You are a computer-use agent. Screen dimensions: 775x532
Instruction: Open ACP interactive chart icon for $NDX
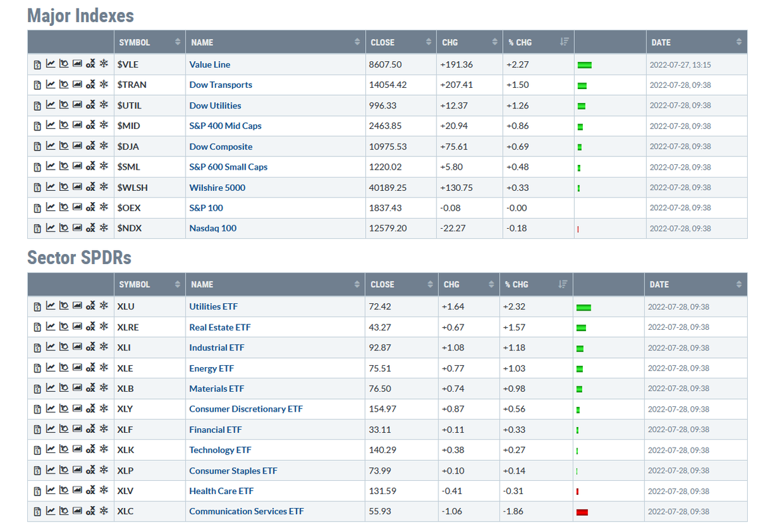point(64,227)
